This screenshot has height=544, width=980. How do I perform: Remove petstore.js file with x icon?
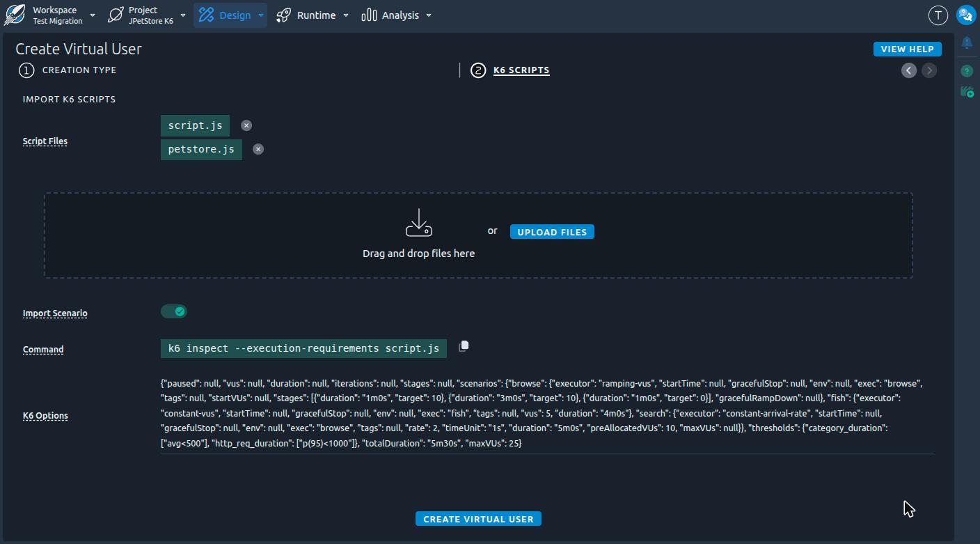pyautogui.click(x=258, y=149)
